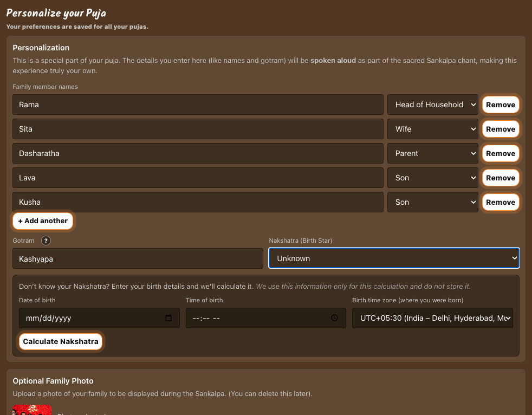
Task: Focus the Dasharatha name field
Action: (x=198, y=153)
